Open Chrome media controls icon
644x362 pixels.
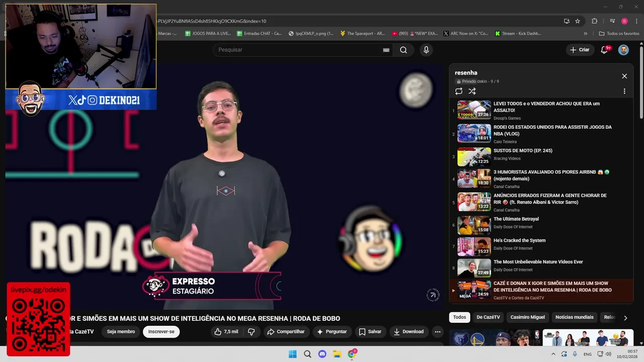coord(612,21)
